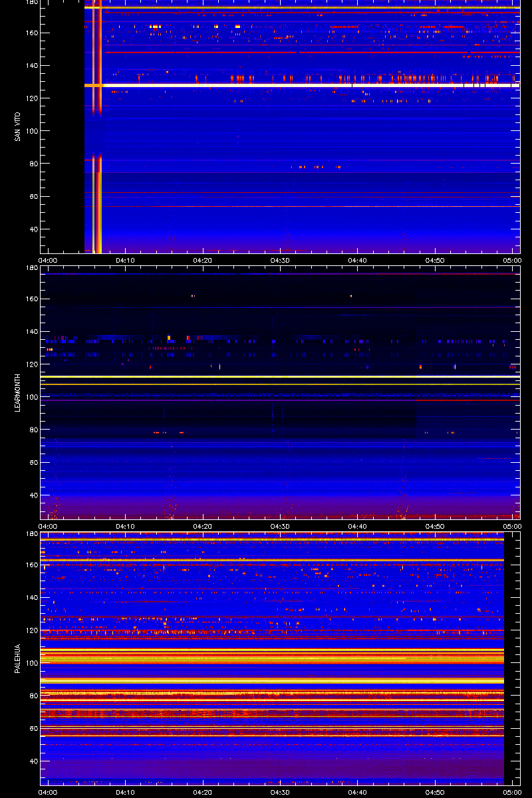Image resolution: width=532 pixels, height=798 pixels.
Task: Choose the 04:20 time label on Palehua plot
Action: [203, 792]
